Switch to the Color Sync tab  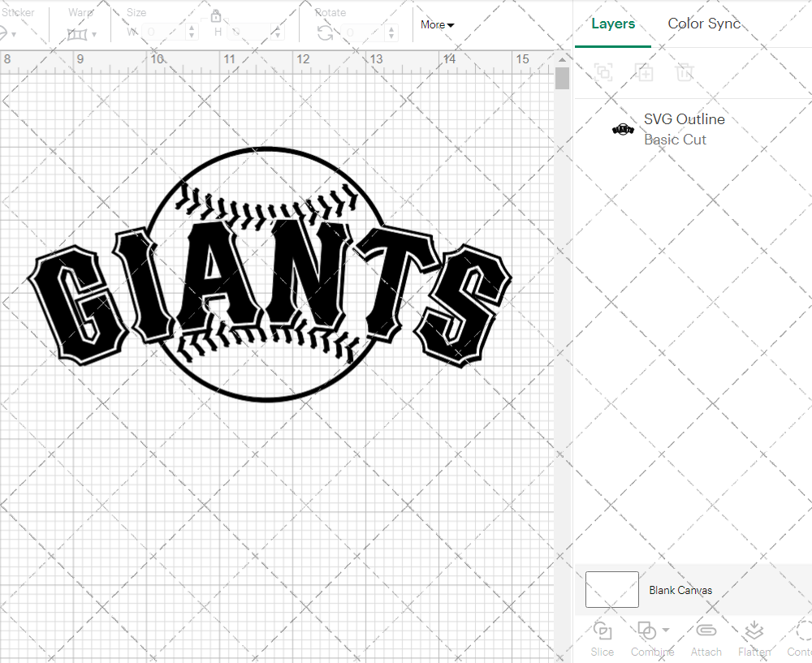pos(704,24)
